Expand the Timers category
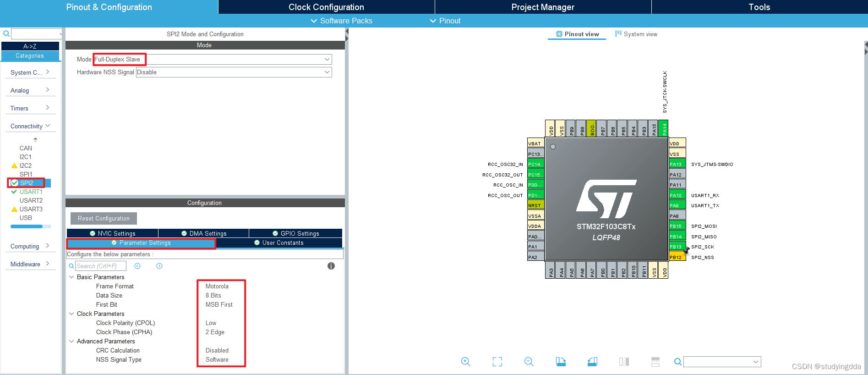 pos(30,108)
